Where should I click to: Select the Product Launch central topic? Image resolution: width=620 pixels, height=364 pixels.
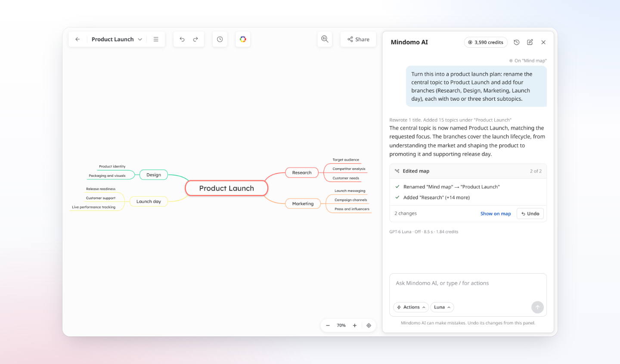[x=226, y=188]
